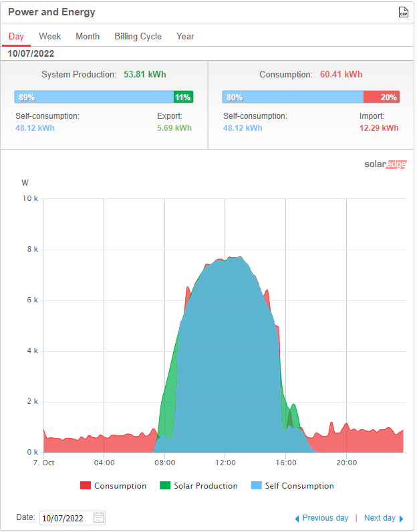
Task: Click the Next day right arrow
Action: click(402, 518)
